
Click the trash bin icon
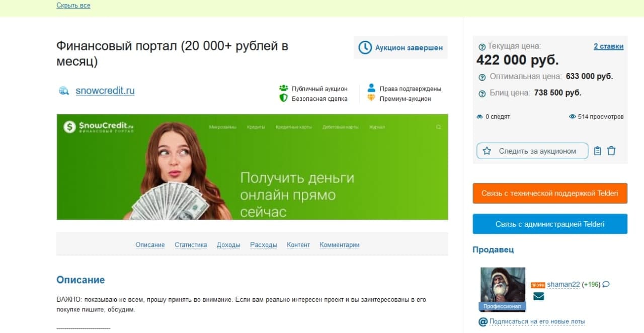click(x=611, y=151)
